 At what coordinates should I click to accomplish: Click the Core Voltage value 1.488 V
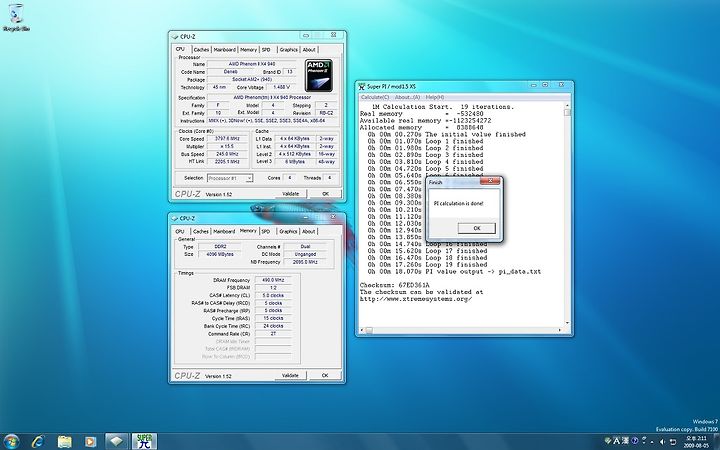pos(281,87)
